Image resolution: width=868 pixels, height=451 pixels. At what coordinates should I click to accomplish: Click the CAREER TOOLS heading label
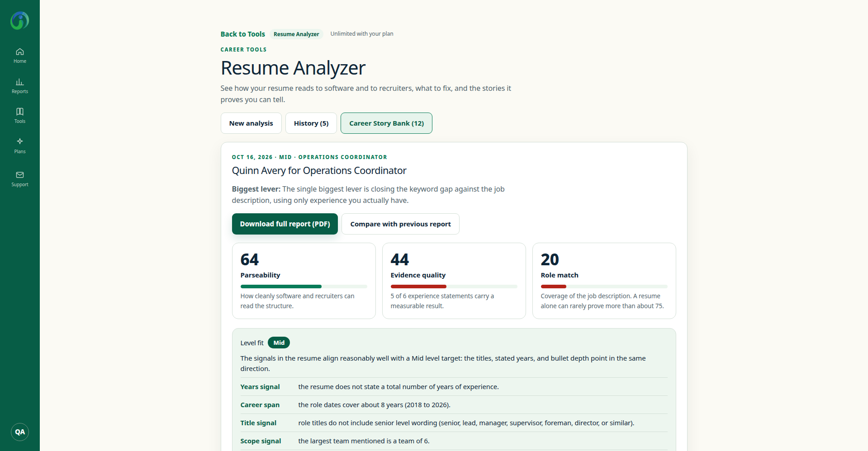pyautogui.click(x=243, y=50)
